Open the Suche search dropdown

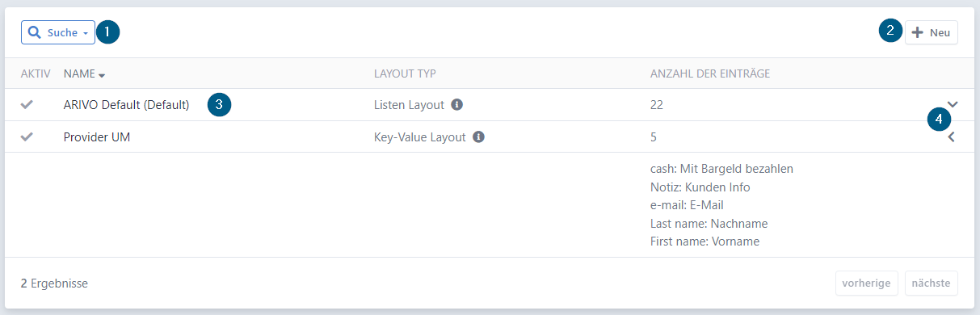[58, 32]
